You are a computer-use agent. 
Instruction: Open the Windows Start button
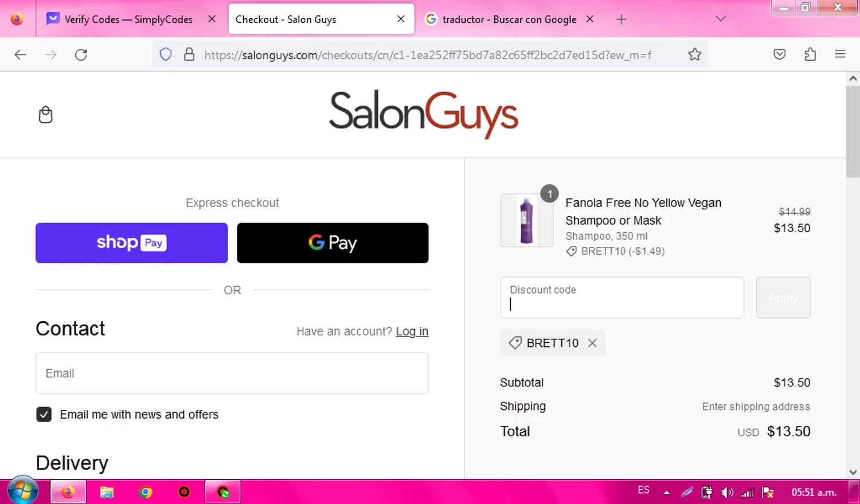23,491
